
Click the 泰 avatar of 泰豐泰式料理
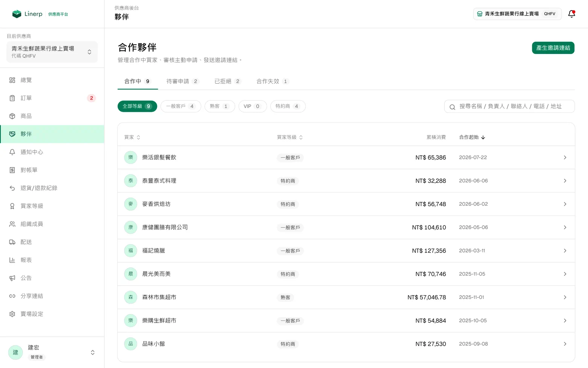(131, 181)
